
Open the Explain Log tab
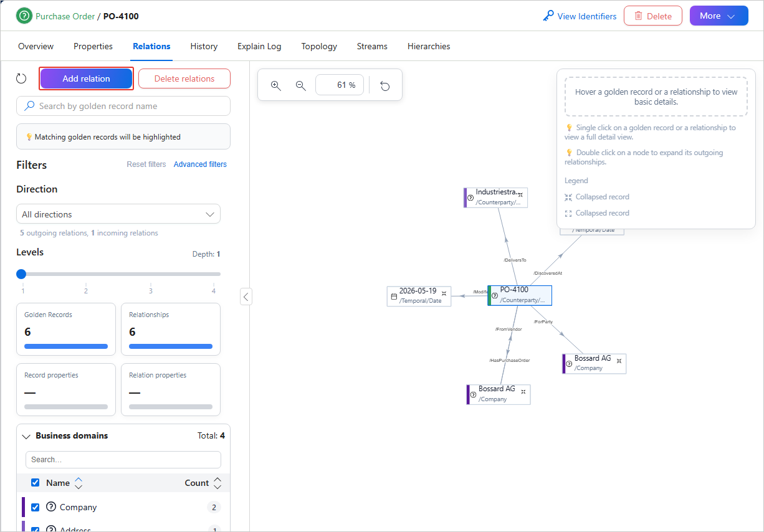point(259,46)
